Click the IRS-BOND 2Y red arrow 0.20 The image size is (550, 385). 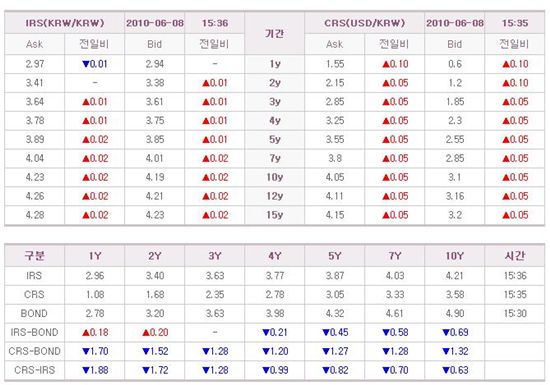[155, 332]
